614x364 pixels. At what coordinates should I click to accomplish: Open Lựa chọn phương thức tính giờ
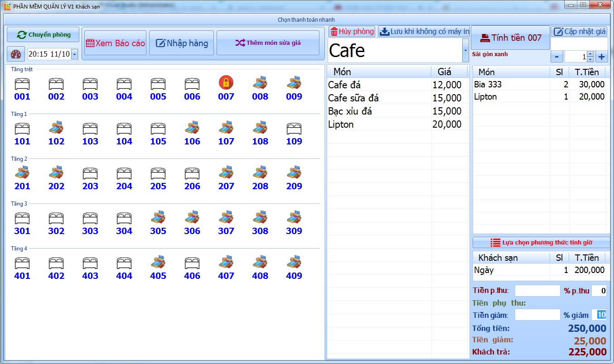[541, 242]
